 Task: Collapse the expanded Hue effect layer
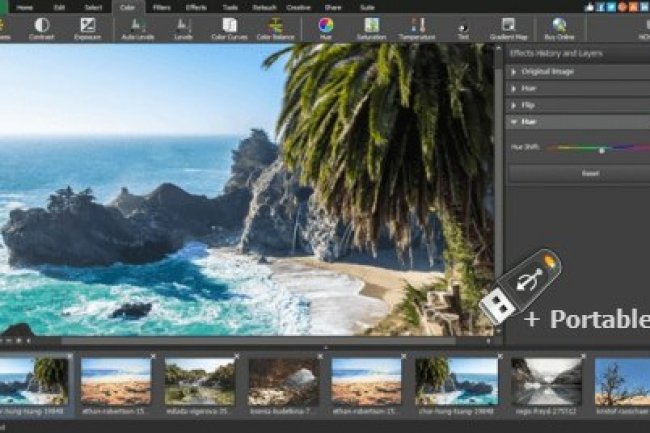point(578,121)
